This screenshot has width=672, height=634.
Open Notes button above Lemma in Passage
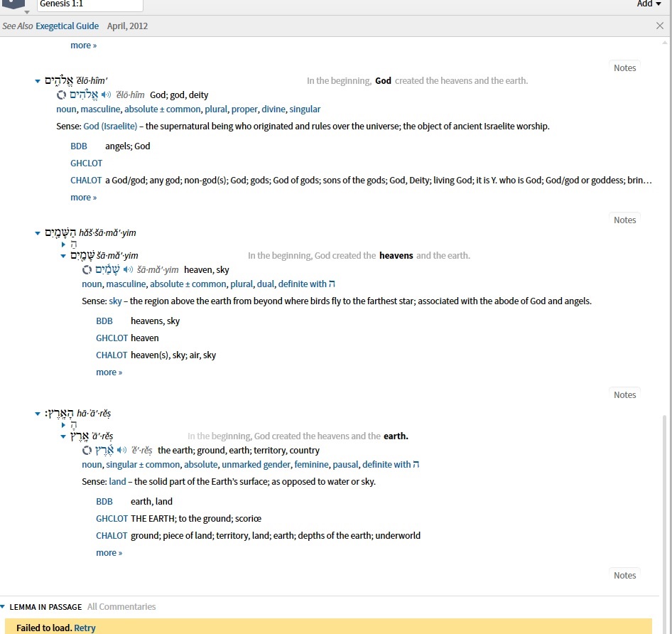(624, 575)
